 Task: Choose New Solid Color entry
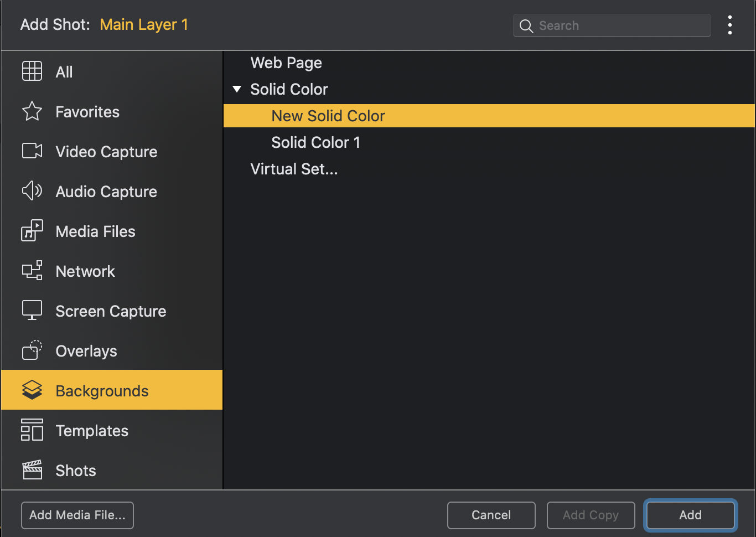click(328, 116)
